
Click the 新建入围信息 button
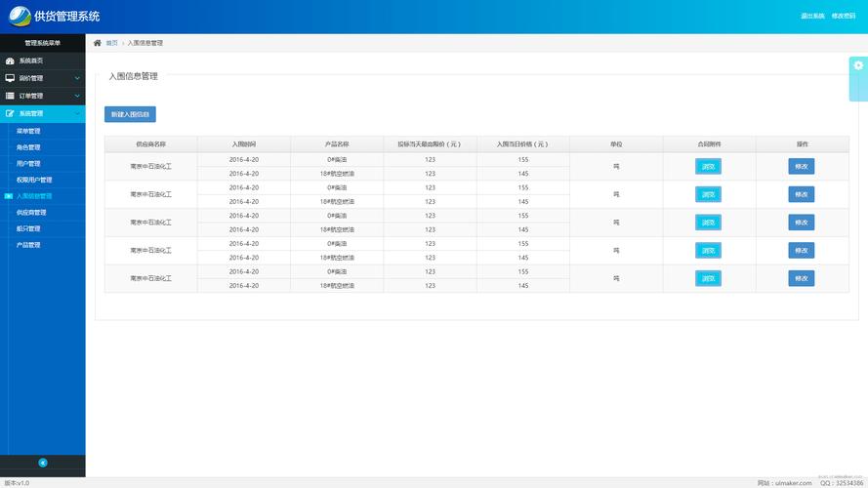[x=130, y=114]
